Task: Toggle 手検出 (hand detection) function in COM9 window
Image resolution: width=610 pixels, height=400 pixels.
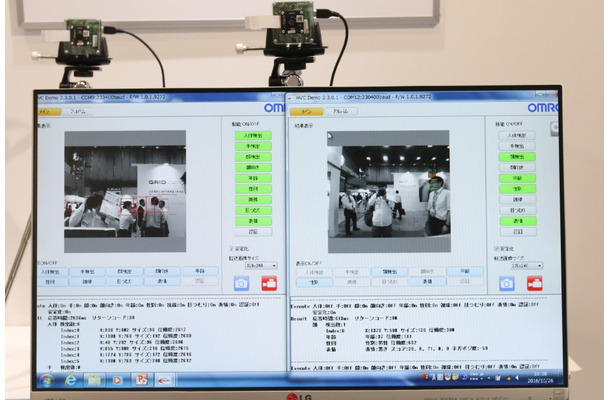Action: point(253,146)
